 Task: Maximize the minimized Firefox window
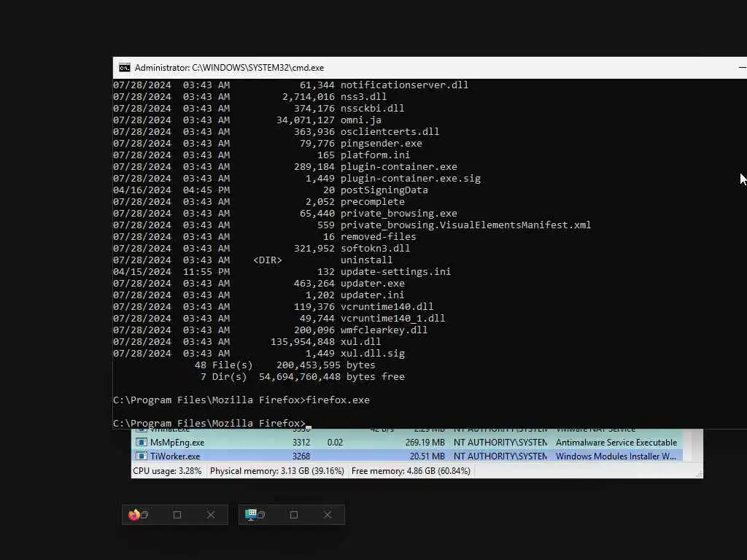(177, 515)
